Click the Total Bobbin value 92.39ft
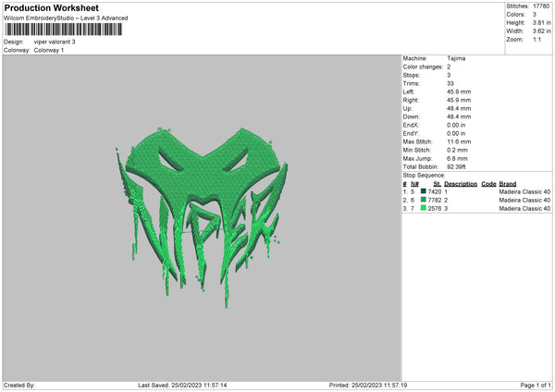Viewport: 555px width, 392px height. click(456, 167)
